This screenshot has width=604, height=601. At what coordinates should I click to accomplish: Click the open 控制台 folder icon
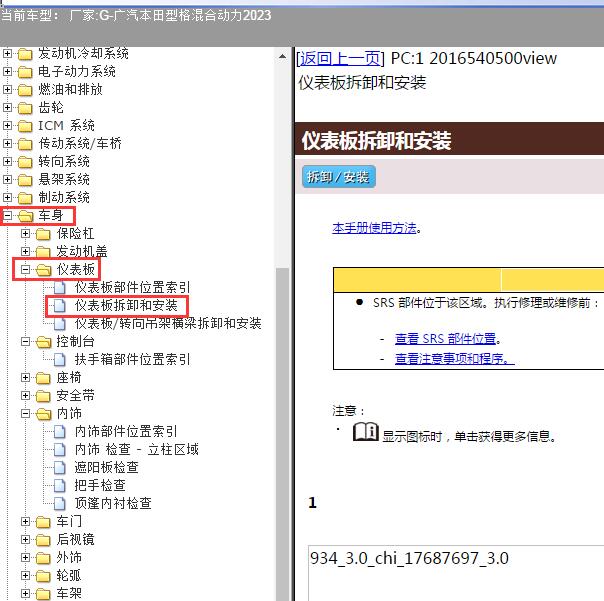[x=44, y=342]
